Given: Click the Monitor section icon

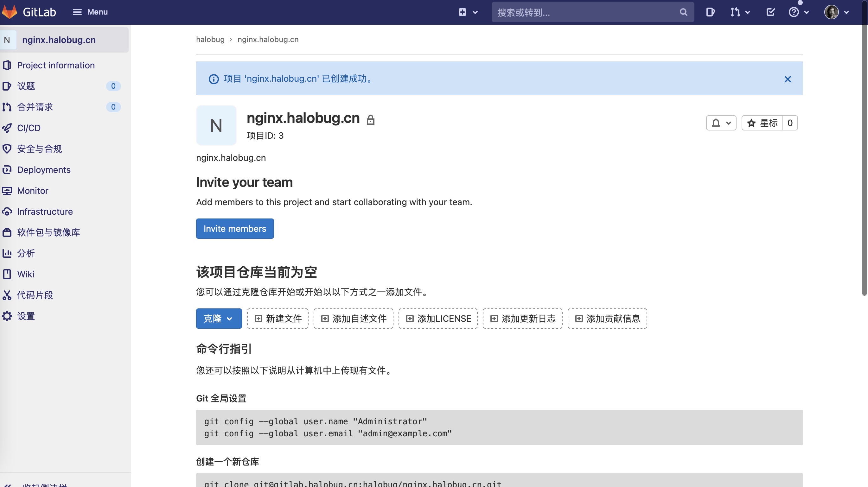Looking at the screenshot, I should click(7, 191).
